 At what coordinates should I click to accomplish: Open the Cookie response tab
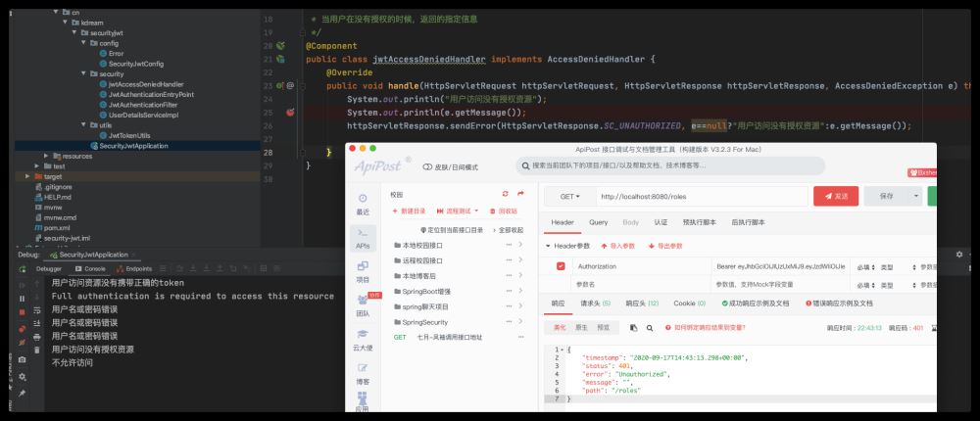pyautogui.click(x=689, y=303)
